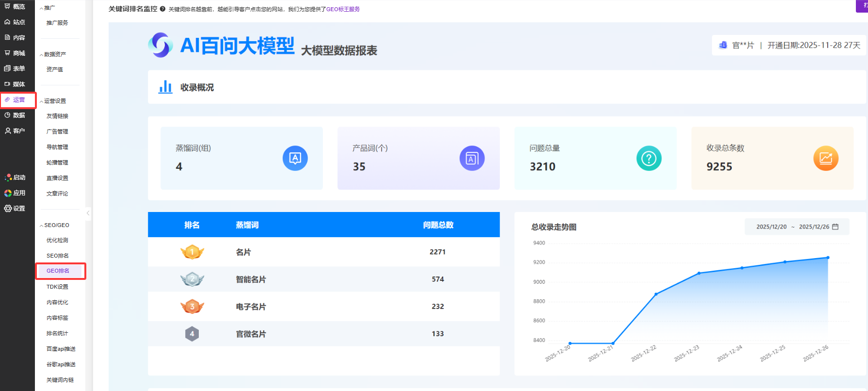Click the 蒸馏词 card icon
This screenshot has height=391, width=868.
point(295,158)
